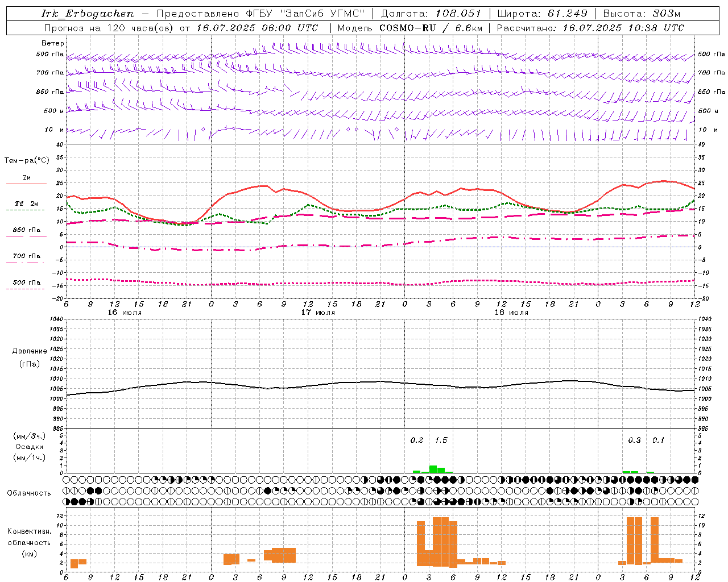This screenshot has height=582, width=728.
Task: Click the station name Irk_Erbogachen in the header
Action: point(88,14)
